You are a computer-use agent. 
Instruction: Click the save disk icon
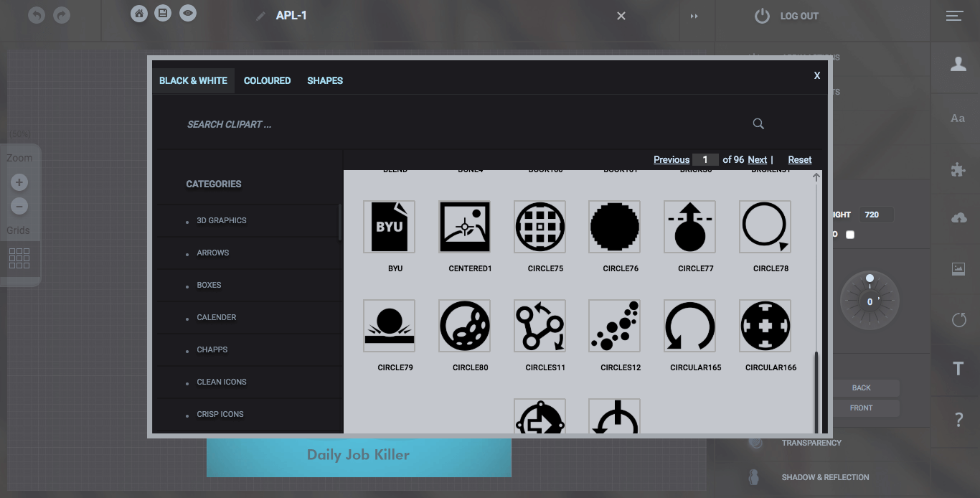164,13
